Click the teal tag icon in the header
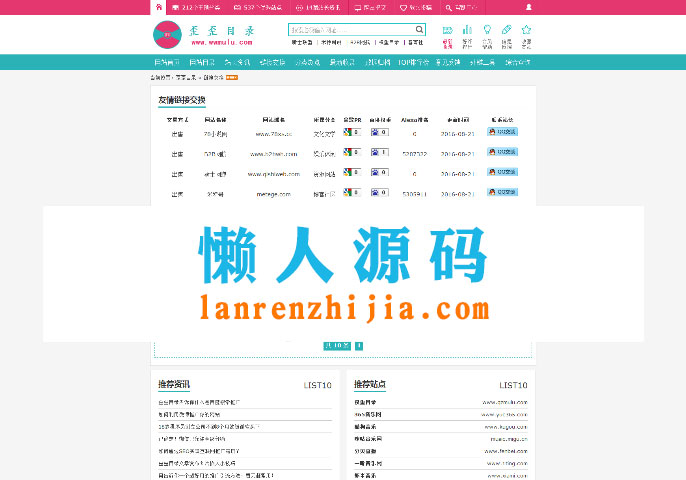The image size is (686, 480). tap(447, 30)
